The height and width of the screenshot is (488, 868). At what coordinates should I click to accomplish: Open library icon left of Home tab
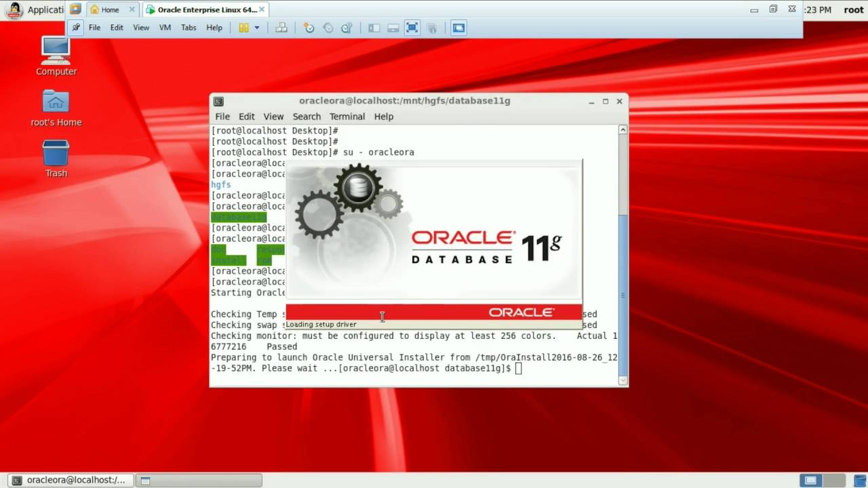click(75, 9)
